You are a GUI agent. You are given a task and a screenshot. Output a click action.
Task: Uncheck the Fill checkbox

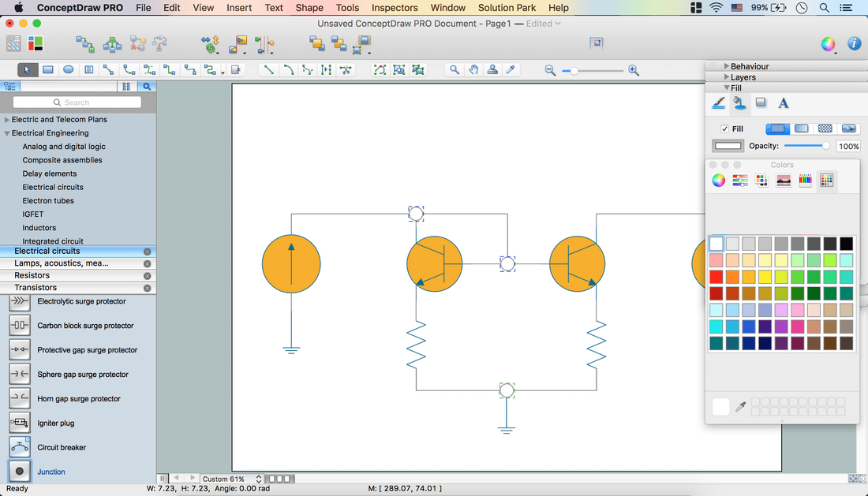[x=724, y=129]
